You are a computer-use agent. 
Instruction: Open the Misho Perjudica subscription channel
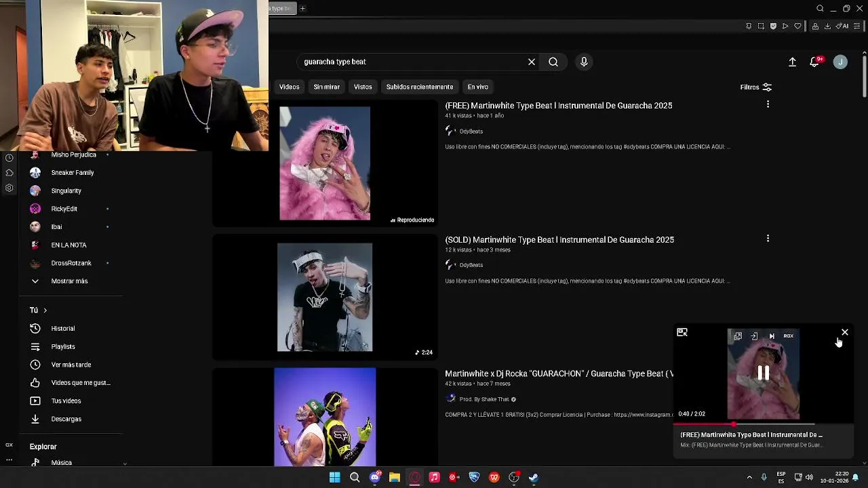pyautogui.click(x=73, y=155)
